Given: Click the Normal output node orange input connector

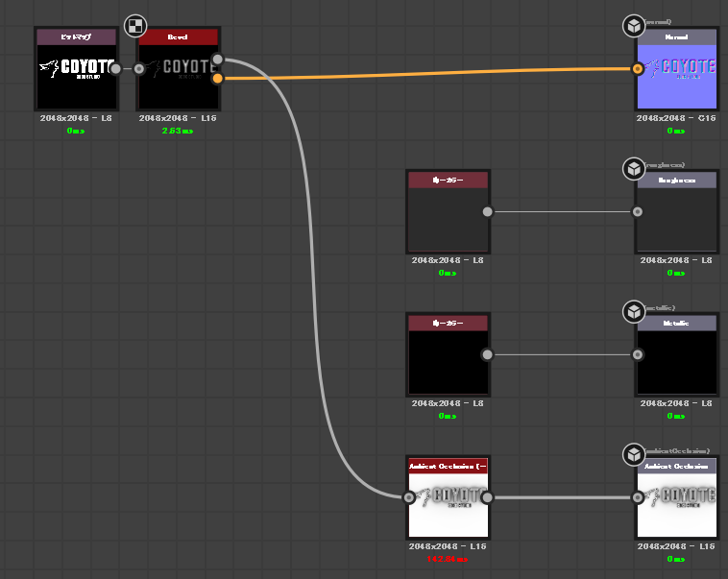Looking at the screenshot, I should click(638, 69).
